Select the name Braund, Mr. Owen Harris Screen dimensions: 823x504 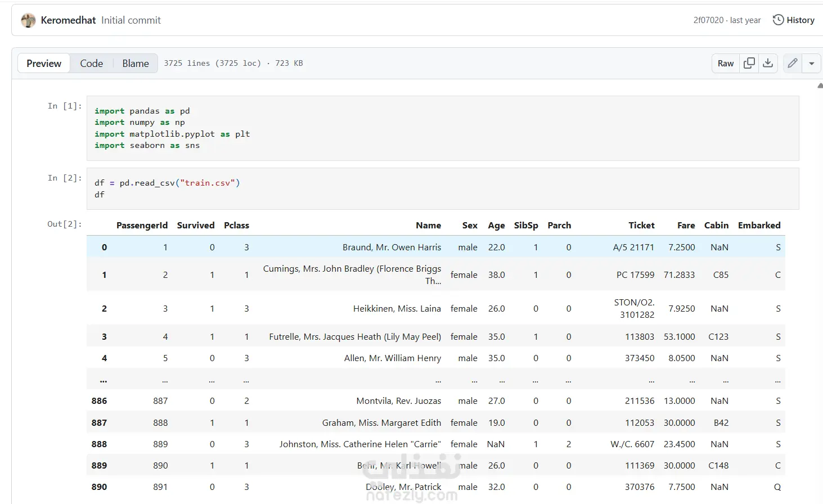click(392, 247)
